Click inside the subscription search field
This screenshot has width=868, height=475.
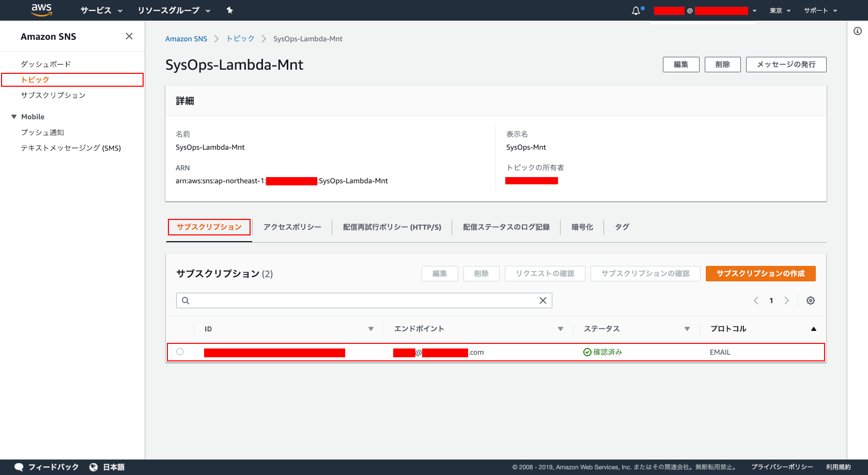362,300
